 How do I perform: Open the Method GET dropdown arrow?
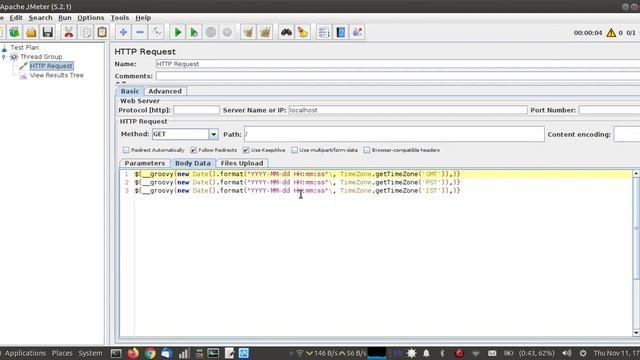click(213, 134)
